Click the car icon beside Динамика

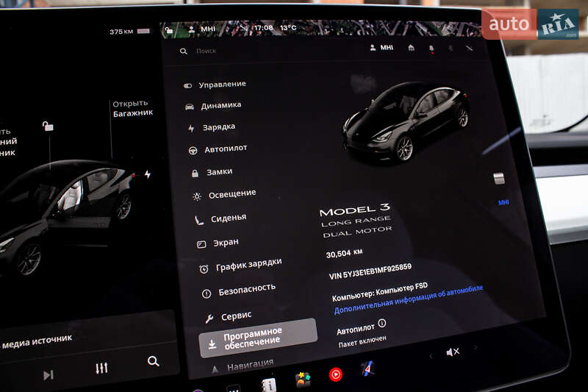coord(190,107)
